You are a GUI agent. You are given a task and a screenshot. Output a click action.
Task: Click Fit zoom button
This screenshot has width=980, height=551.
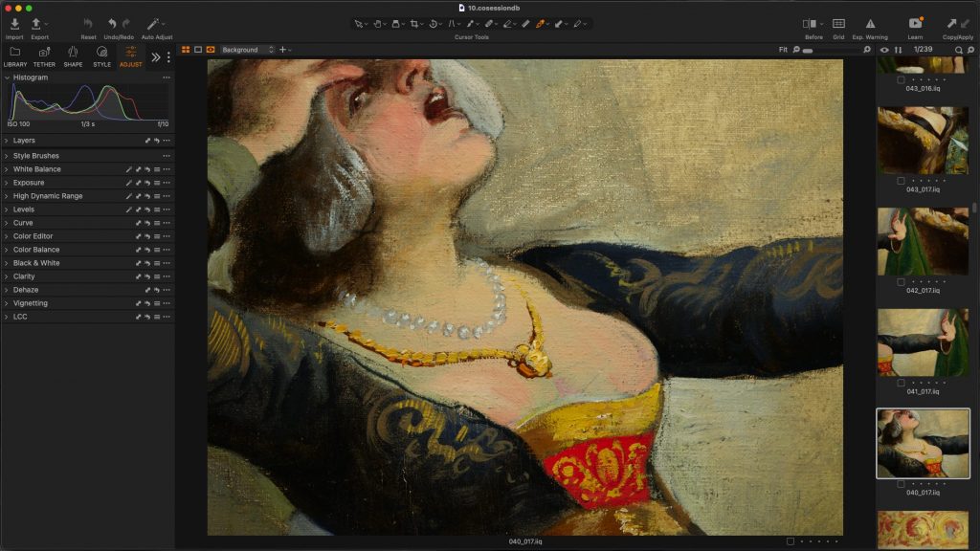[783, 50]
